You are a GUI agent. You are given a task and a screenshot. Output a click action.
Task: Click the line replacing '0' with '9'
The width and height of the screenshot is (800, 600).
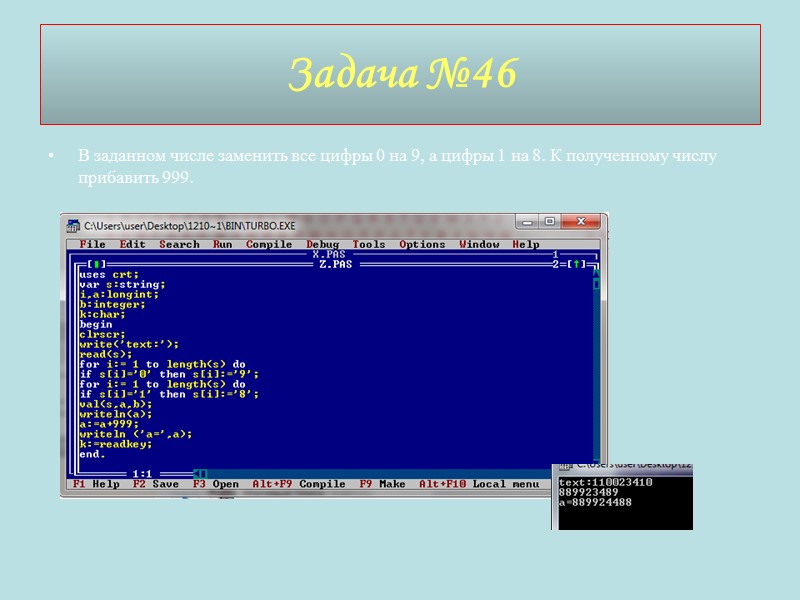169,374
